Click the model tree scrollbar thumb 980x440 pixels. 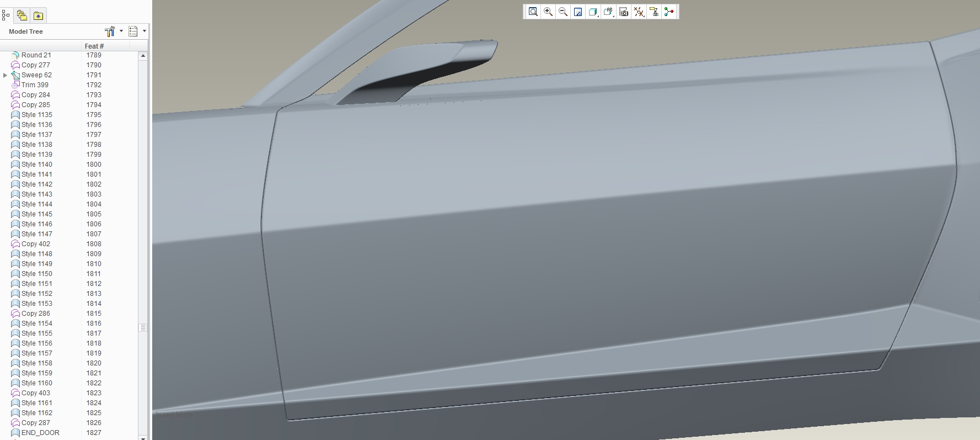(143, 327)
